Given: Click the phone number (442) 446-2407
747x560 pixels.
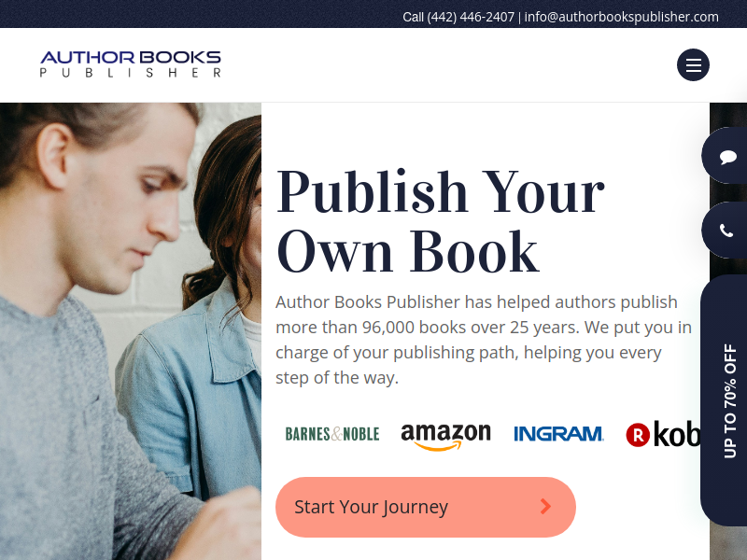Looking at the screenshot, I should (x=471, y=17).
